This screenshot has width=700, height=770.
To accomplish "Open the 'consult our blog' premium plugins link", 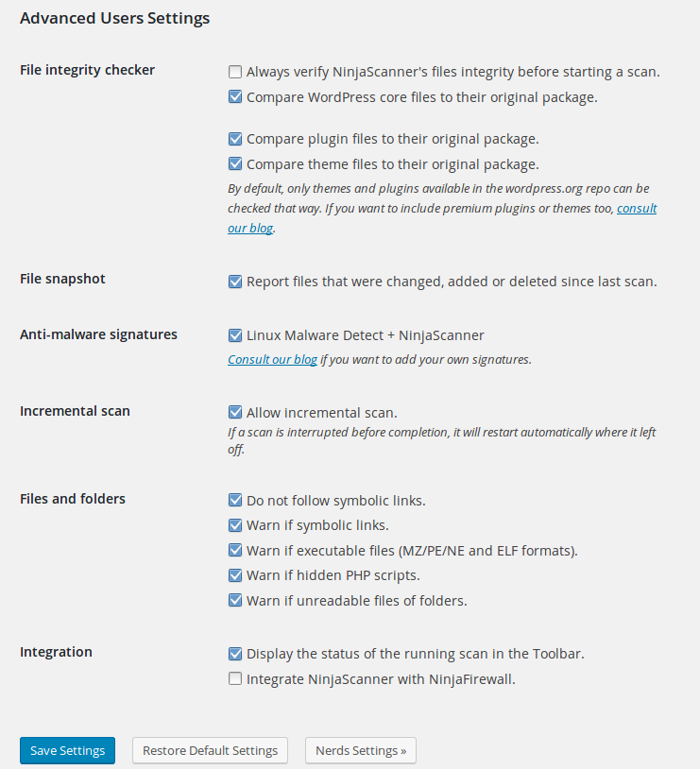I will point(637,208).
